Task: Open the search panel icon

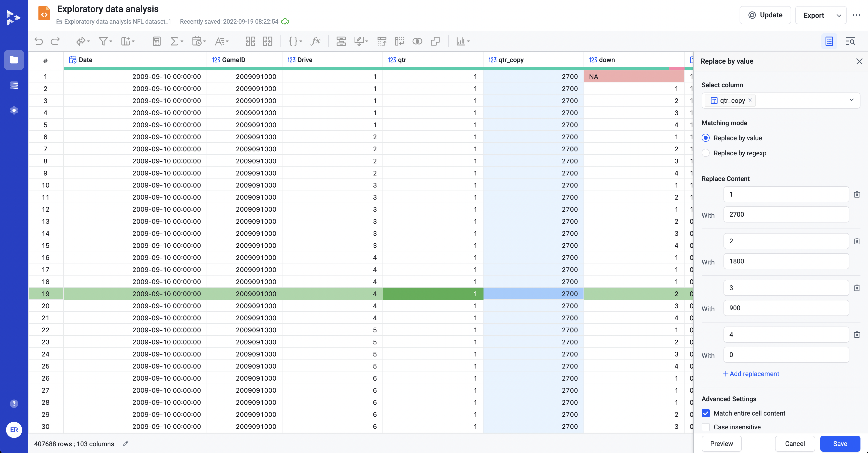Action: (850, 41)
